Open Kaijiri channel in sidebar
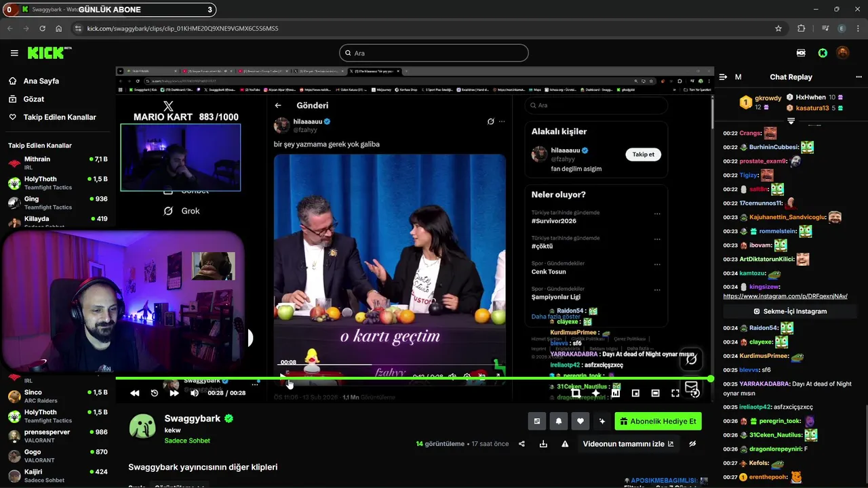 pos(58,476)
